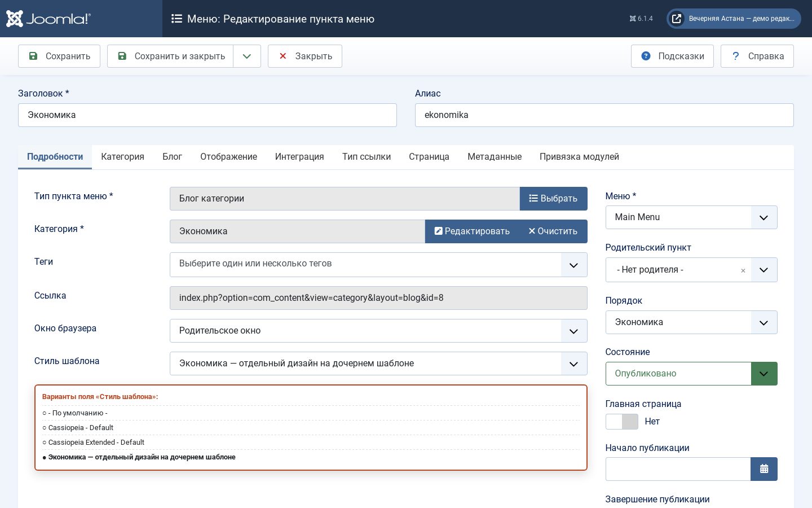Viewport: 812px width, 508px height.
Task: Select the Подробности tab
Action: click(x=55, y=157)
